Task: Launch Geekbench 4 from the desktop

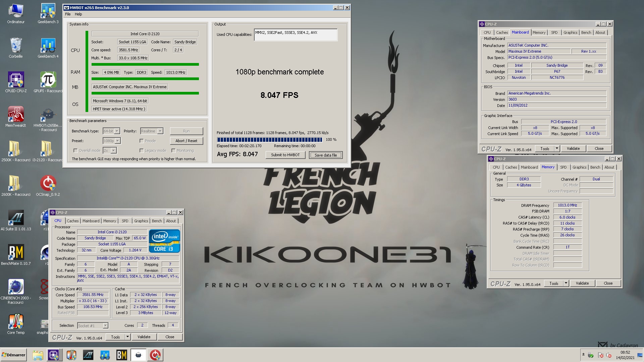Action: tap(48, 48)
